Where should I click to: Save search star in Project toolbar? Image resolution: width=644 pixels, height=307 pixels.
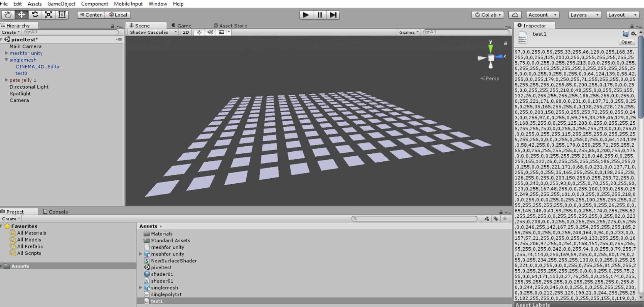pyautogui.click(x=505, y=219)
